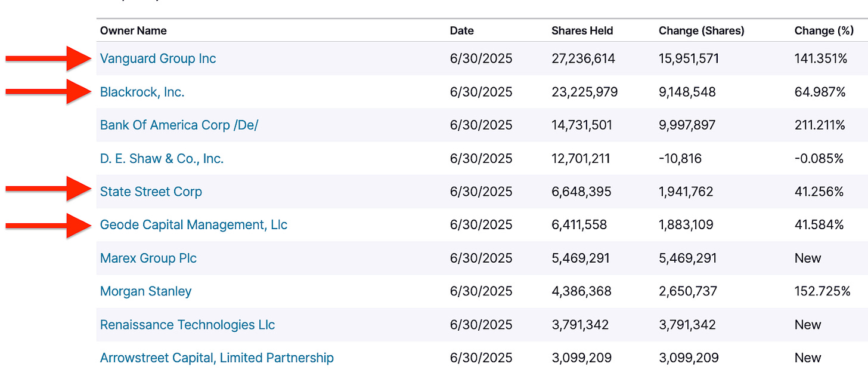The image size is (868, 379).
Task: Click the Shares Held column header
Action: [582, 30]
